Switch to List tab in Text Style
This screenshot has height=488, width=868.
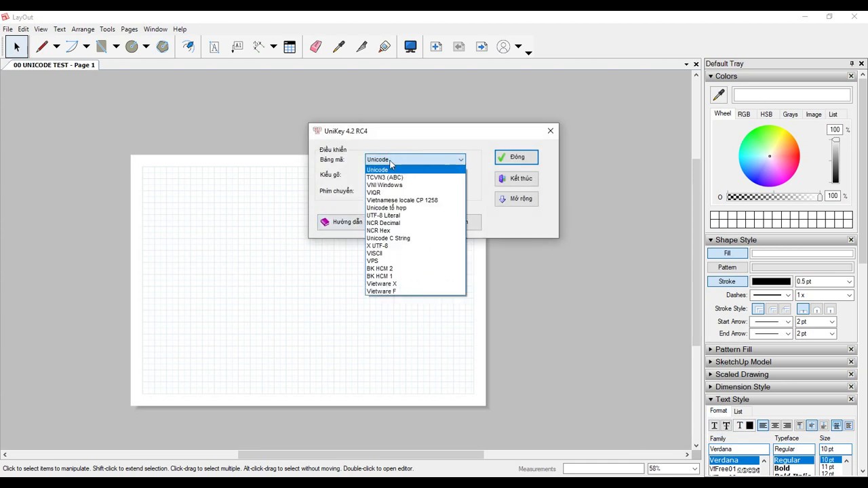738,411
